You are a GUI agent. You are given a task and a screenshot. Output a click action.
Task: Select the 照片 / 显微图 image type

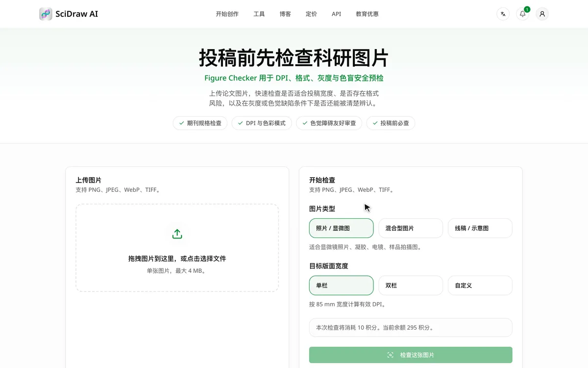(x=341, y=228)
